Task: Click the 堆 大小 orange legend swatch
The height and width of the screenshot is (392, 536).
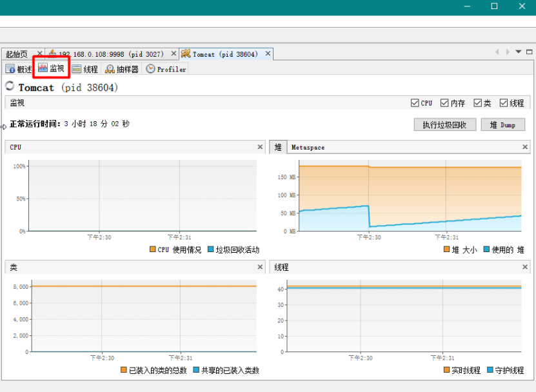Action: coord(446,250)
